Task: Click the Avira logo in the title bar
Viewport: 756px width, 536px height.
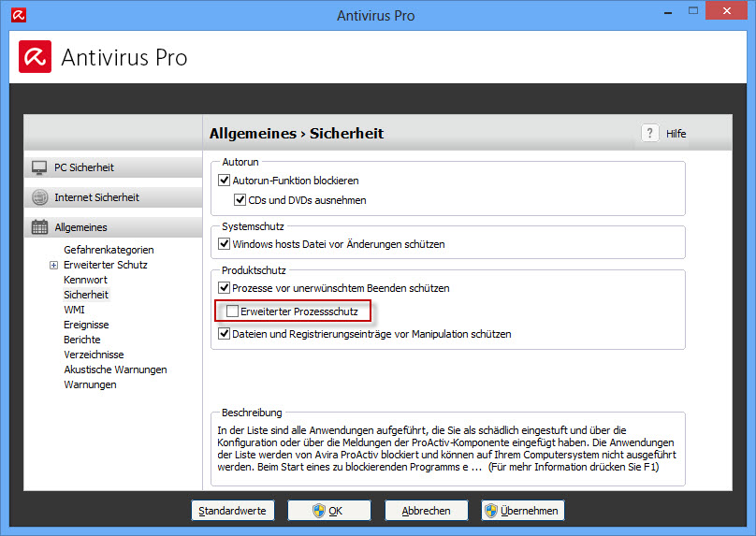Action: pos(19,15)
